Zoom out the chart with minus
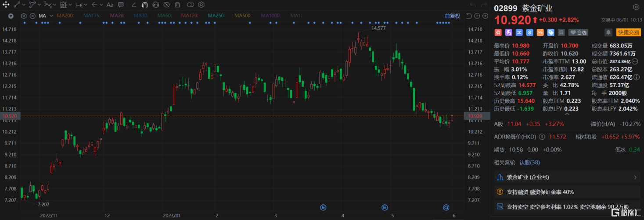The image size is (644, 220). coord(477,16)
